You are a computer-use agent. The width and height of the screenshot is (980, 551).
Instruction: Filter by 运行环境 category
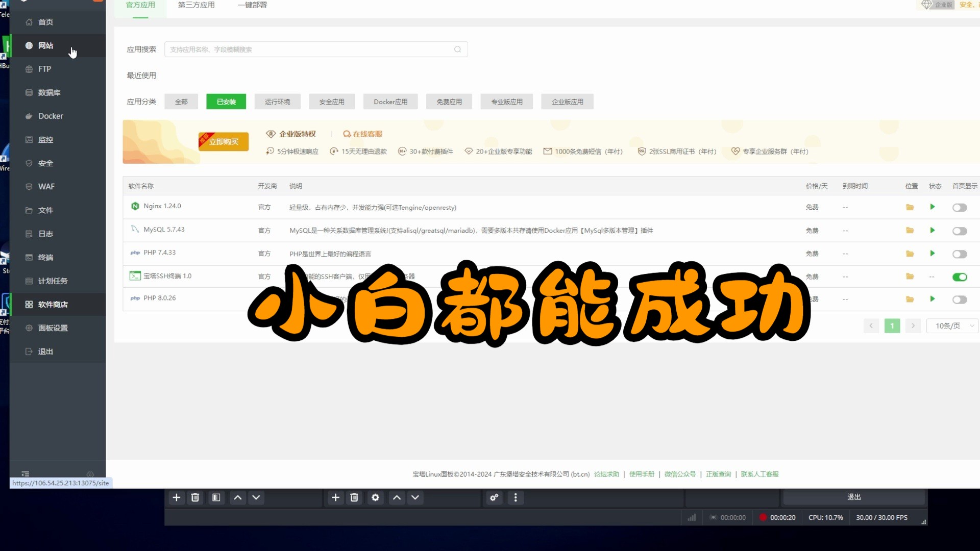point(277,102)
